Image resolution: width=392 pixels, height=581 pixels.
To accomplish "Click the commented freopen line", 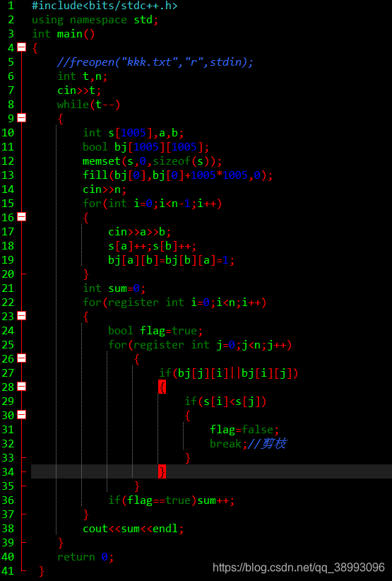I will pyautogui.click(x=155, y=62).
